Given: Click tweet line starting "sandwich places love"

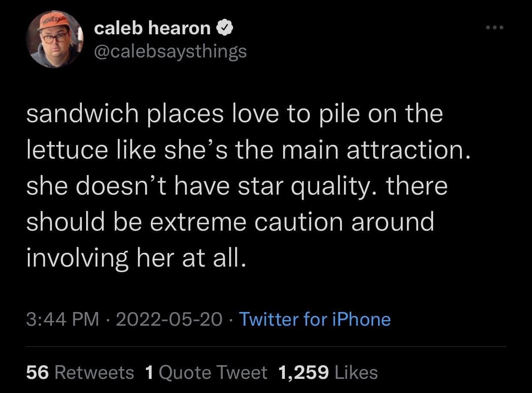Looking at the screenshot, I should (x=234, y=114).
